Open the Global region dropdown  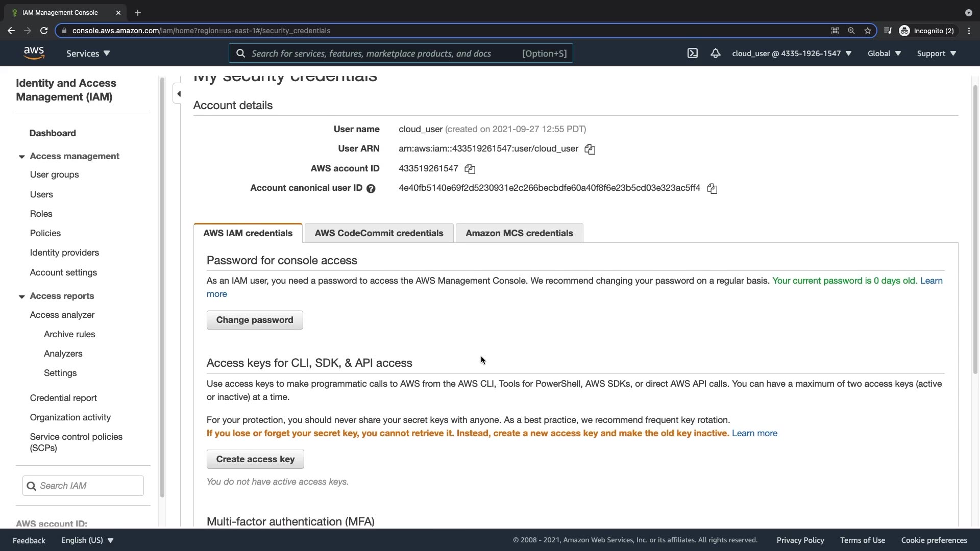pos(884,53)
